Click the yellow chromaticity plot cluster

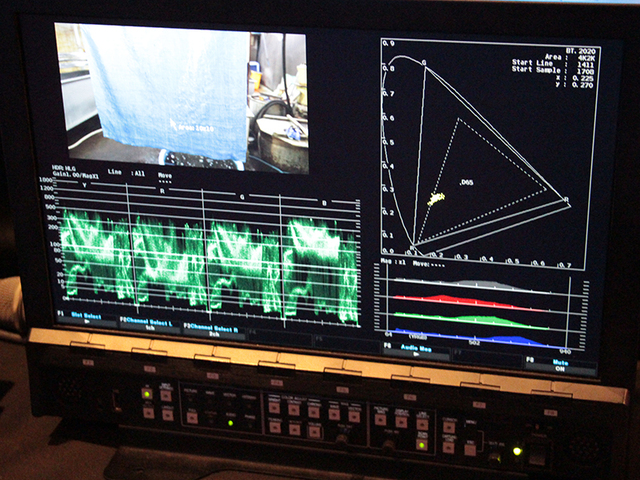[436, 199]
